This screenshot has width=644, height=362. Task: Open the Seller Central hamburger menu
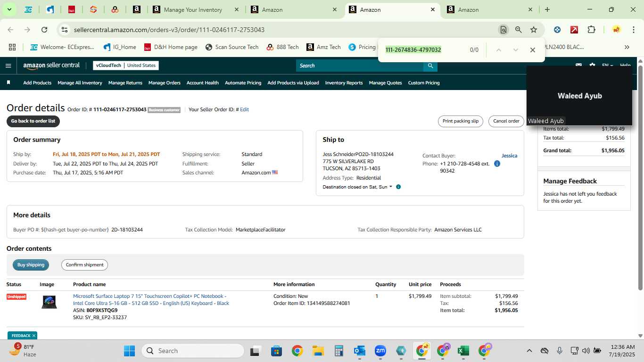(8, 66)
